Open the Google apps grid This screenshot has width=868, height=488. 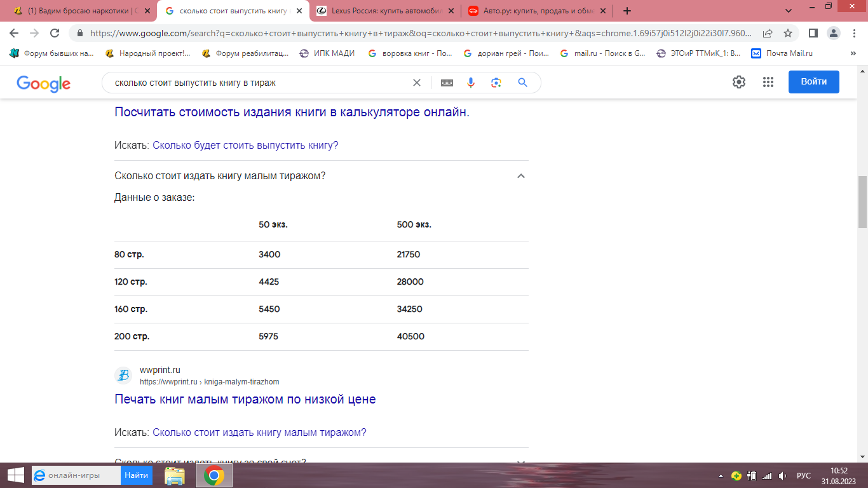(768, 82)
